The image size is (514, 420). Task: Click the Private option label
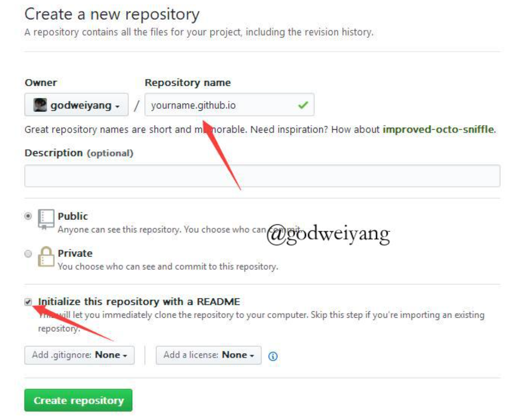75,253
